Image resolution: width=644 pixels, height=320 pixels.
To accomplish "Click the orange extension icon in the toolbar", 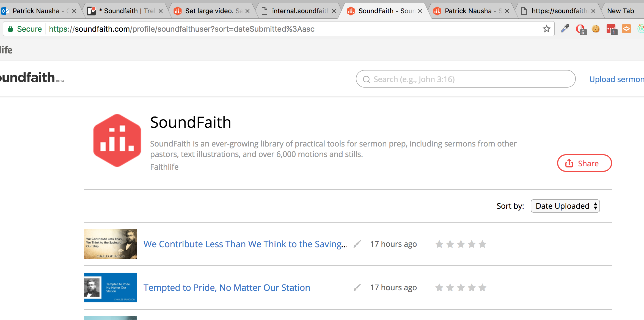I will (x=626, y=29).
